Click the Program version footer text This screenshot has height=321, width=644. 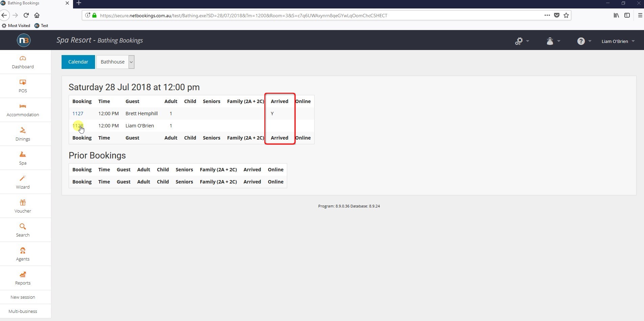coord(349,206)
